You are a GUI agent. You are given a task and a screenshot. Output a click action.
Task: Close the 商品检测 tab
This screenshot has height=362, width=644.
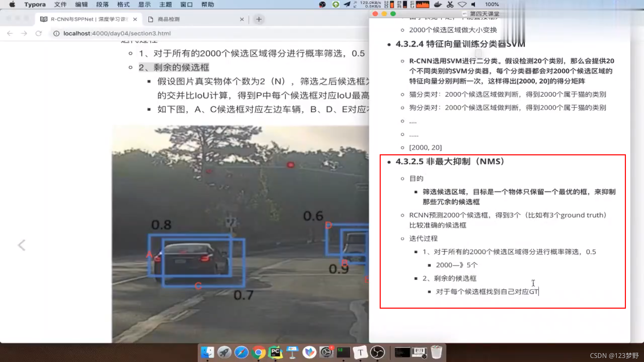coord(242,19)
